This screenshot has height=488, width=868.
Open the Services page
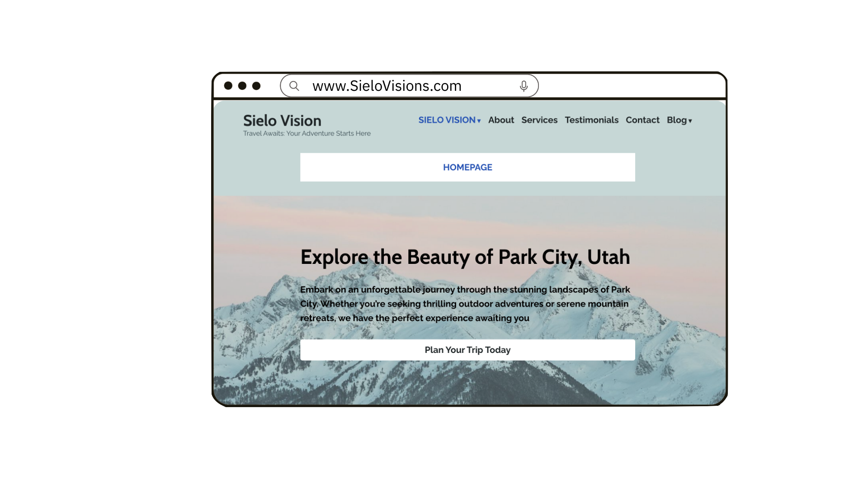539,120
